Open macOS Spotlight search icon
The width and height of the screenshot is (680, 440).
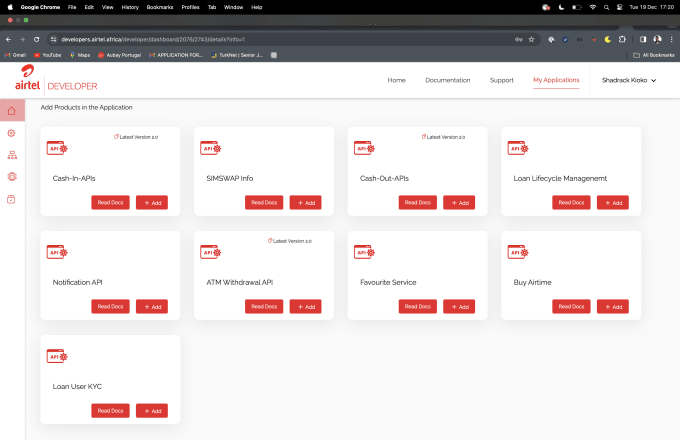click(606, 7)
